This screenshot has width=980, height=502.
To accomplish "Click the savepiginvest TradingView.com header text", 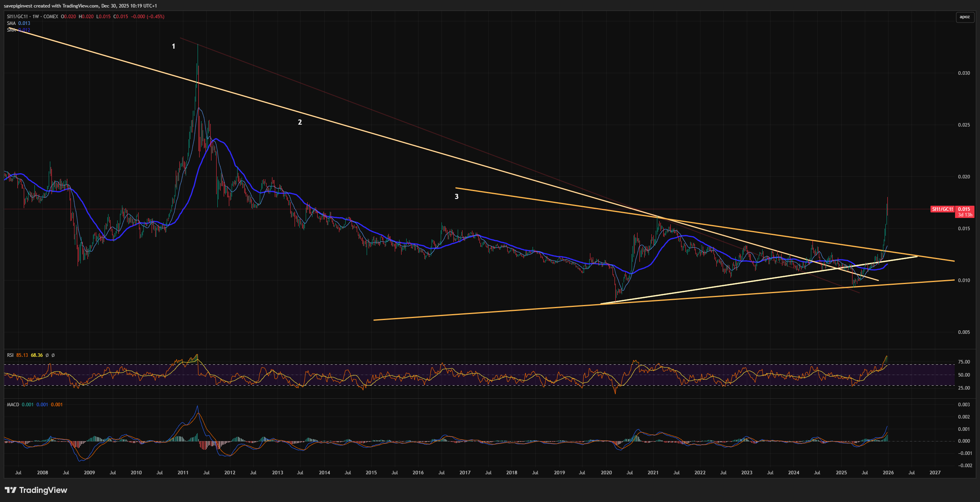I will [x=80, y=6].
